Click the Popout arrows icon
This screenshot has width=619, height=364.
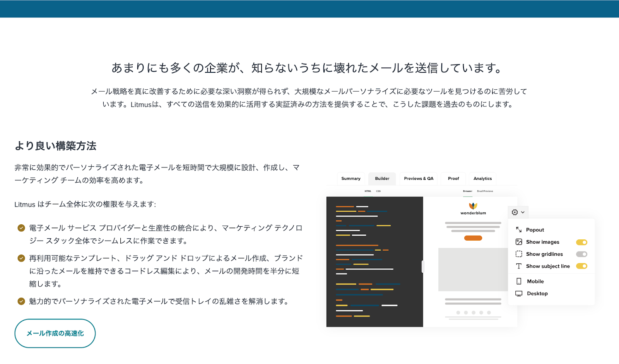pyautogui.click(x=519, y=230)
